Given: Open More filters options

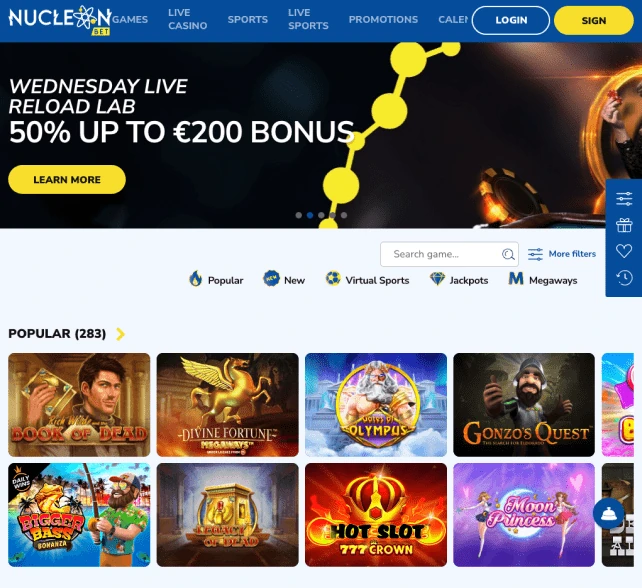Looking at the screenshot, I should [x=561, y=254].
